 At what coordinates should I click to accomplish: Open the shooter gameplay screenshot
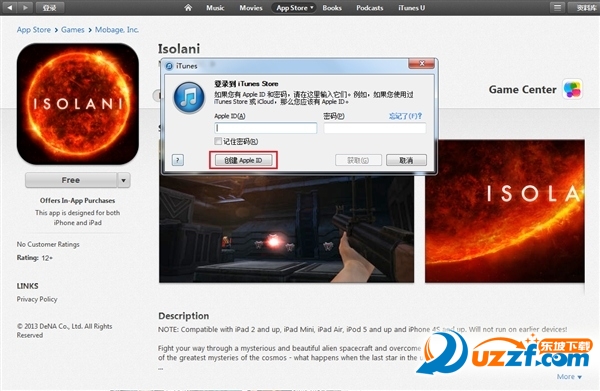click(286, 229)
